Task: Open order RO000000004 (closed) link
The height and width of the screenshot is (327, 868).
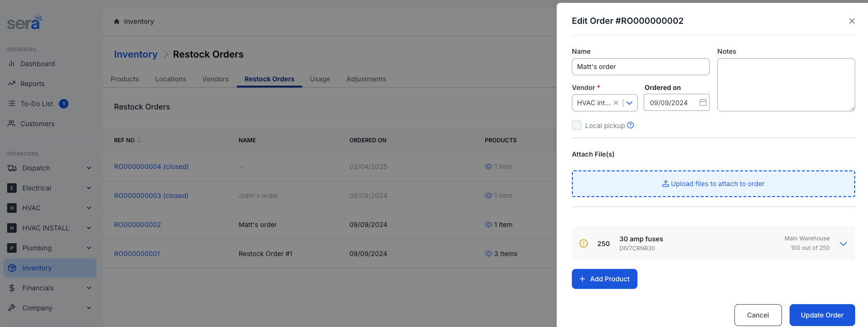Action: tap(151, 167)
